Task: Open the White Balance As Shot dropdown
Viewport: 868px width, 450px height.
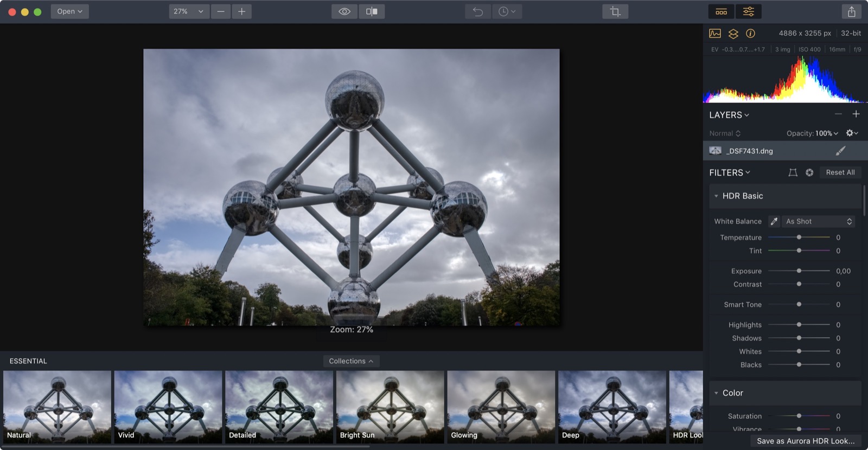Action: pos(819,221)
